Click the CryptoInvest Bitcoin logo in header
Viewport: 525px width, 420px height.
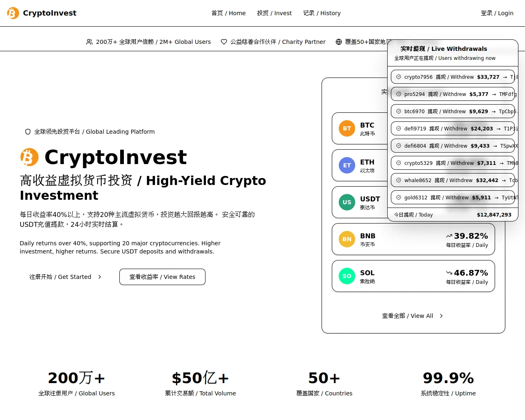click(x=13, y=13)
